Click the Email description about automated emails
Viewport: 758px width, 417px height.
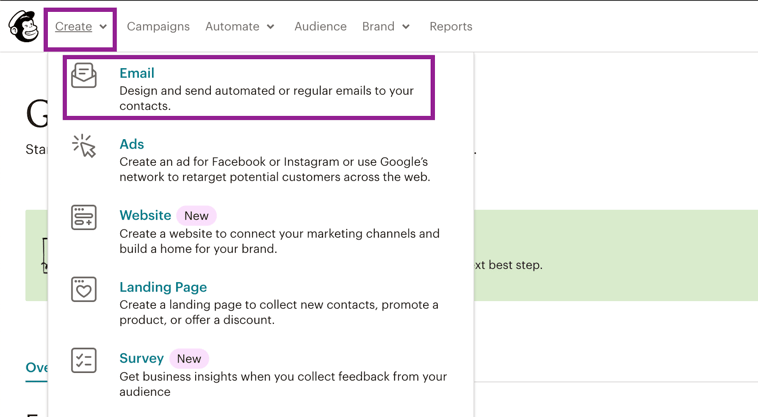pos(266,98)
